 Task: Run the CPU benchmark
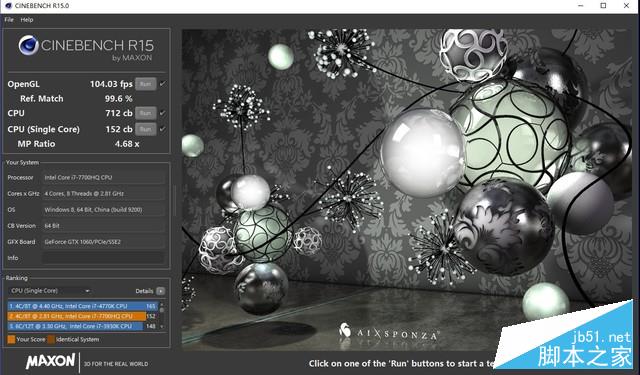click(x=145, y=113)
